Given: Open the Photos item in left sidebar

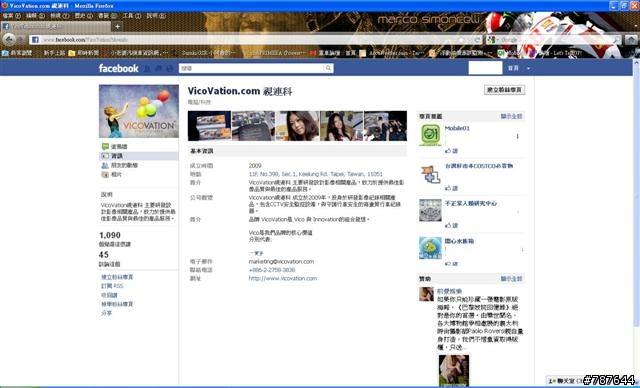Looking at the screenshot, I should pyautogui.click(x=111, y=175).
